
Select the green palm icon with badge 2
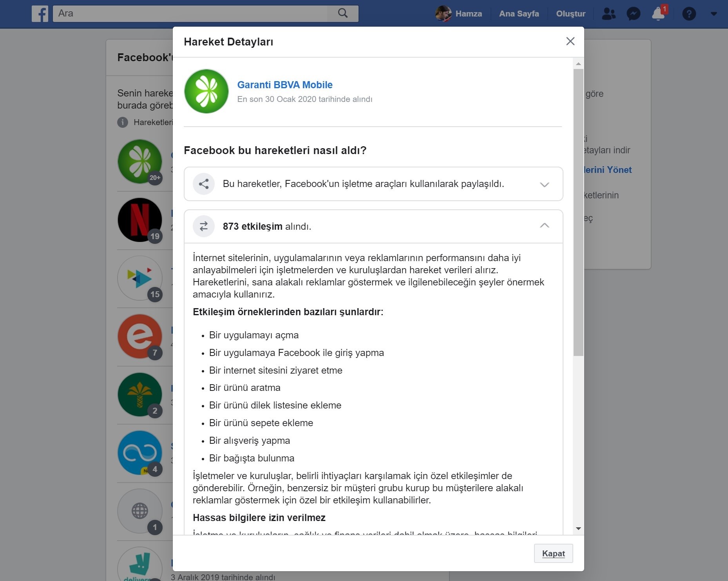pyautogui.click(x=140, y=395)
